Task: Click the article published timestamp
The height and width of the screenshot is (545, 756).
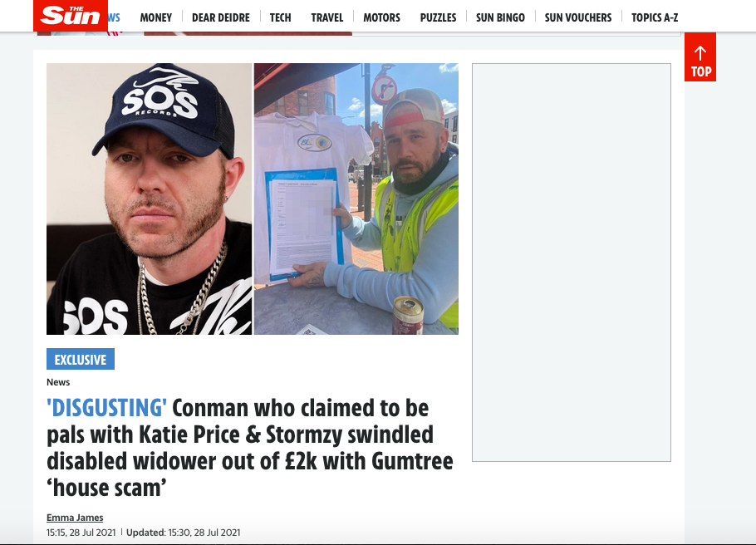Action: click(x=81, y=533)
